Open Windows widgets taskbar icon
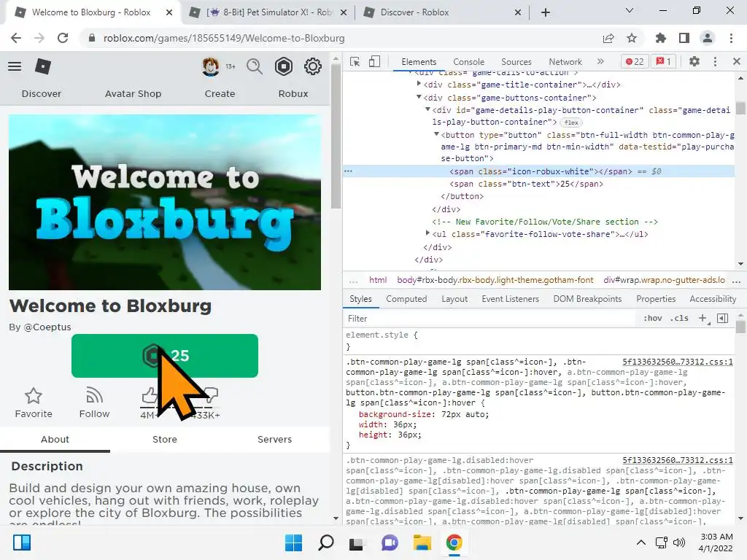Image resolution: width=747 pixels, height=560 pixels. click(x=22, y=542)
